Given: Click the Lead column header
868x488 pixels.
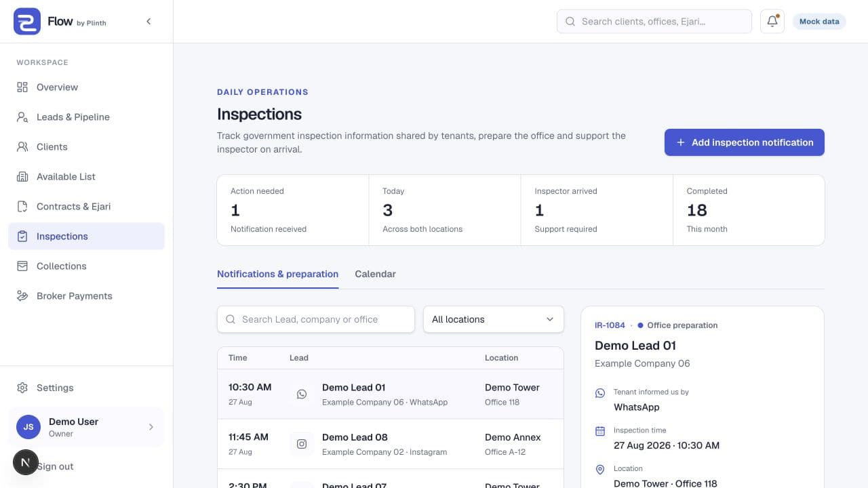Looking at the screenshot, I should [x=299, y=358].
